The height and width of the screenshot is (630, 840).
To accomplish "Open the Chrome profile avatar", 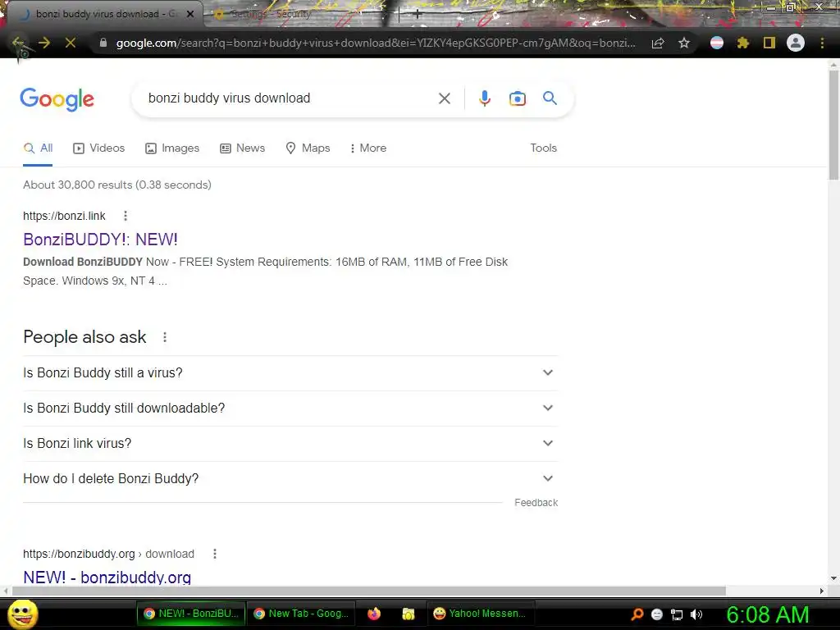I will click(x=796, y=43).
